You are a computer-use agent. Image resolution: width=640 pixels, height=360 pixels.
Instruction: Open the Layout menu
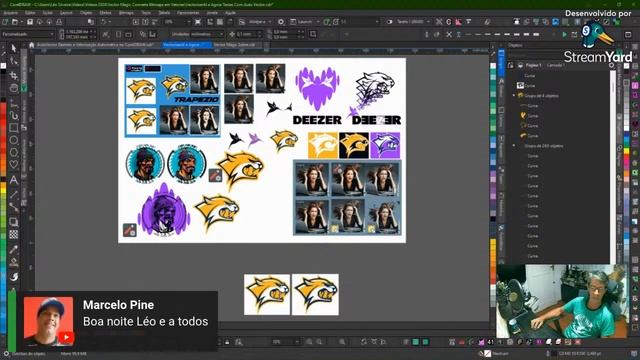[66, 13]
